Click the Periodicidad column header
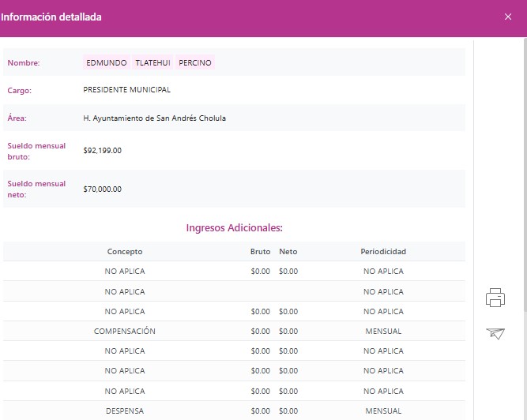The width and height of the screenshot is (527, 420). tap(383, 252)
